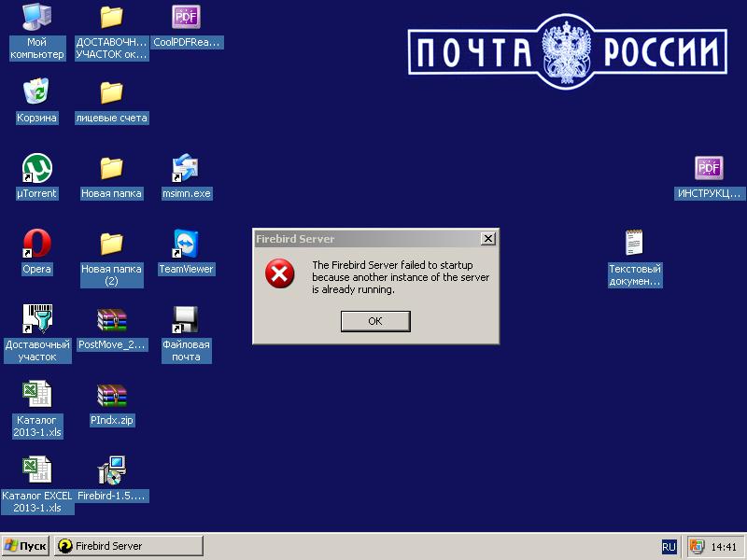
Task: Close the Firebird Server error dialog
Action: (x=488, y=239)
